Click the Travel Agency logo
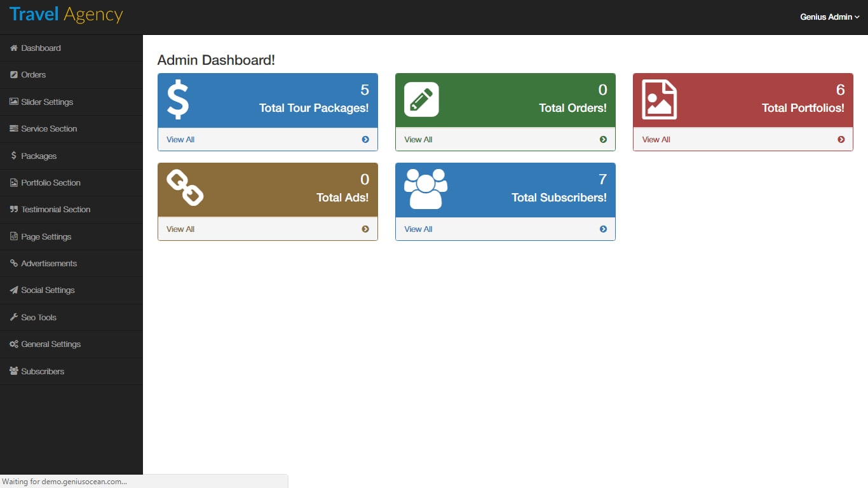 [65, 14]
